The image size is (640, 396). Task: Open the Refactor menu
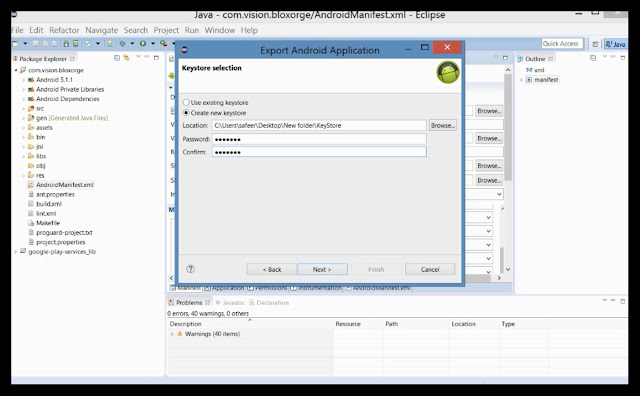64,30
